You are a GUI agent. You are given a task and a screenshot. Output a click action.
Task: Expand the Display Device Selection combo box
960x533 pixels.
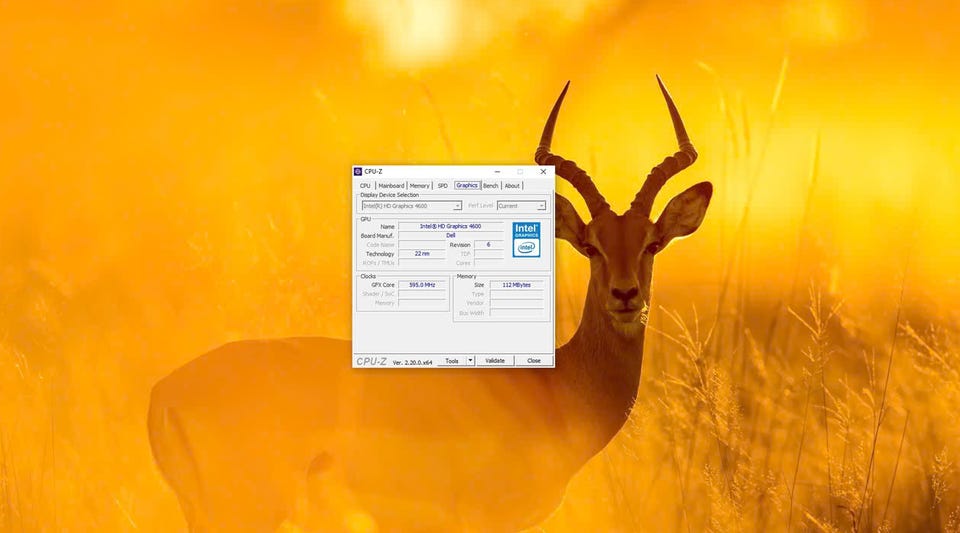(411, 206)
